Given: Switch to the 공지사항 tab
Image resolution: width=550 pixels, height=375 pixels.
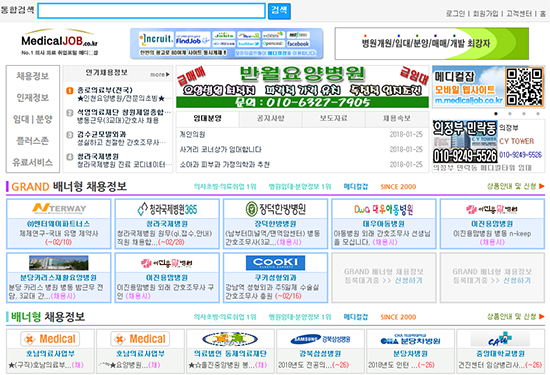Looking at the screenshot, I should pos(270,119).
